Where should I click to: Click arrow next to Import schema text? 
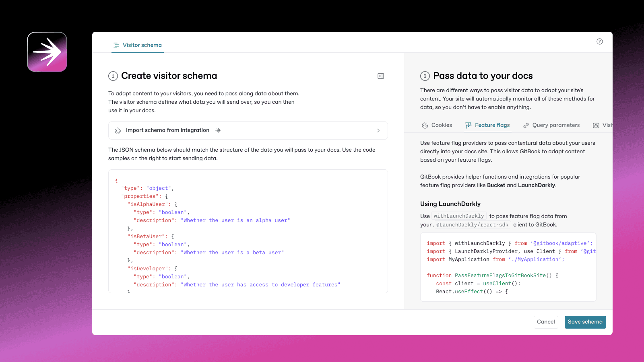(x=218, y=130)
